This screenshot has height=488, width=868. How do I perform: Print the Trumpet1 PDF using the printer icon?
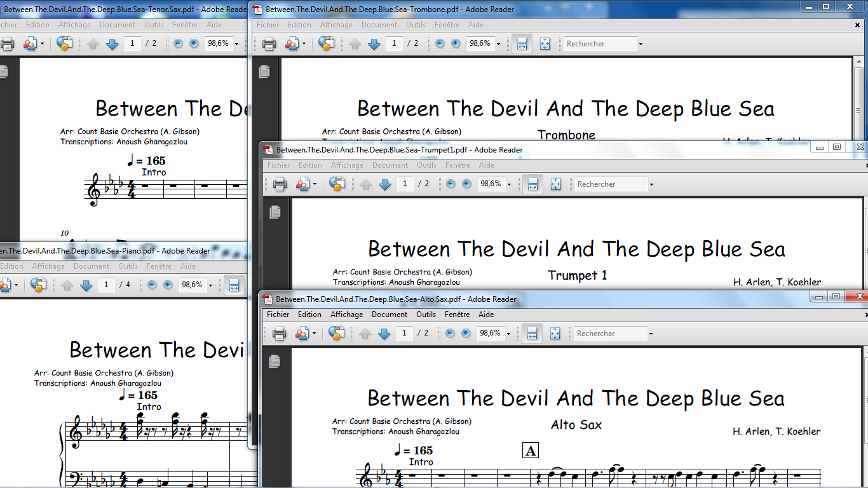click(x=280, y=184)
